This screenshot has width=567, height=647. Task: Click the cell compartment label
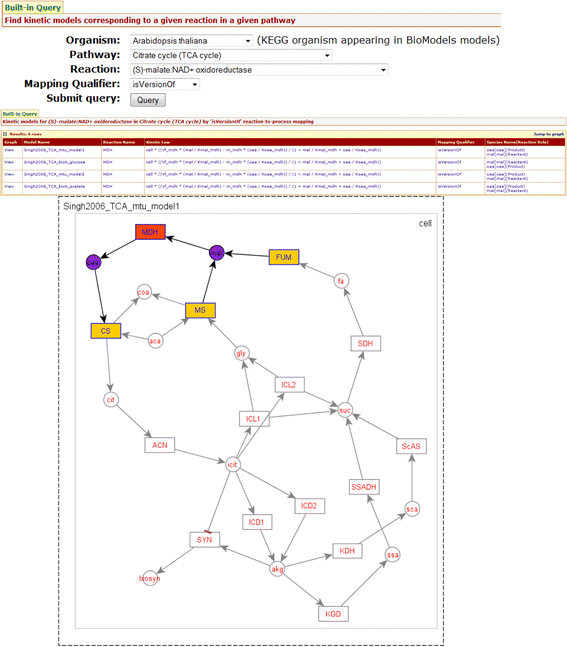[x=425, y=223]
